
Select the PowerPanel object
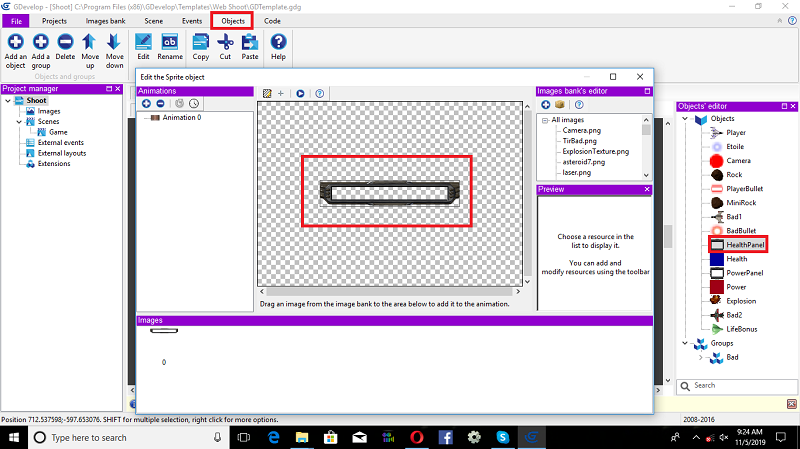pyautogui.click(x=744, y=273)
